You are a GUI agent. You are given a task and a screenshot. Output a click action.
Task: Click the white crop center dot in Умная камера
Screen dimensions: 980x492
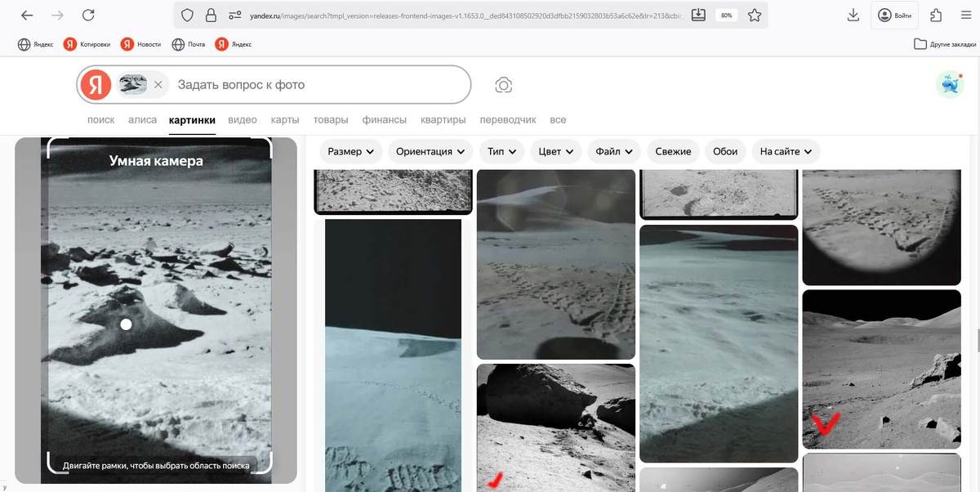point(126,324)
